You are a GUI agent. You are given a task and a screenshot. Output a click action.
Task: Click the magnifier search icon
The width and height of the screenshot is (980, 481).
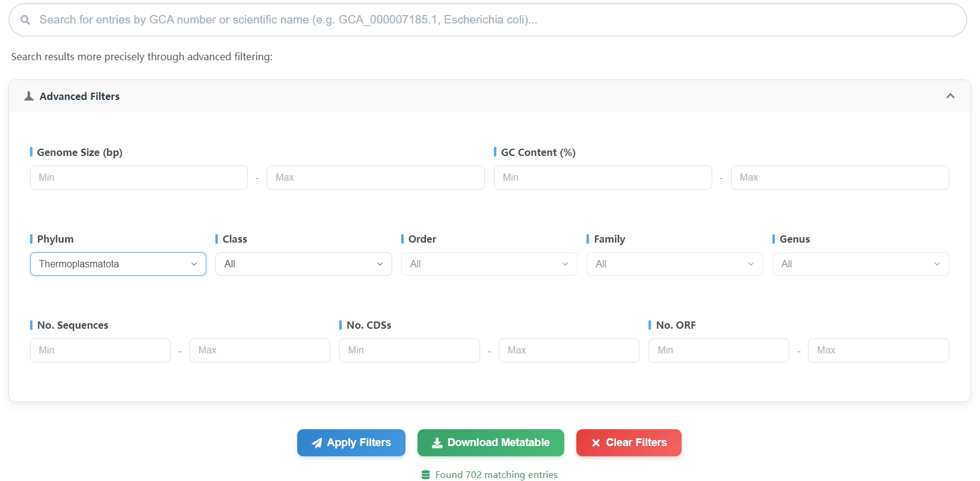(25, 20)
